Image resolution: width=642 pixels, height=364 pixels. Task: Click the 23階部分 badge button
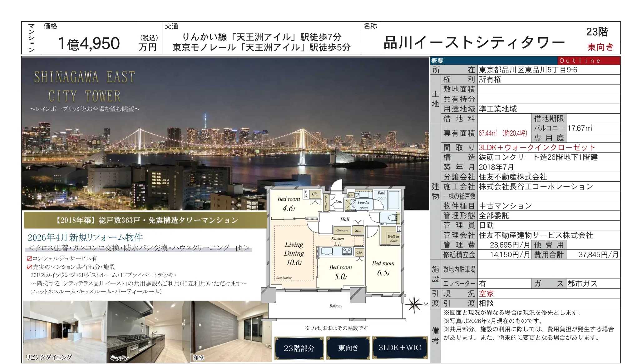tap(299, 347)
